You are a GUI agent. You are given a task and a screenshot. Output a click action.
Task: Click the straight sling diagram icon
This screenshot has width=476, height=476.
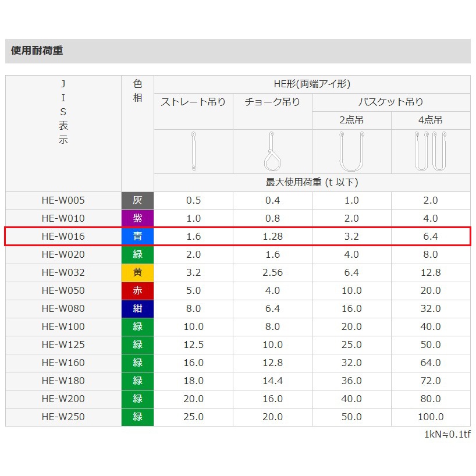(x=193, y=151)
